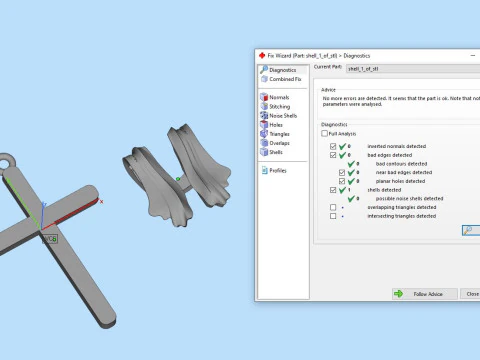Open the Shells section

coord(276,152)
